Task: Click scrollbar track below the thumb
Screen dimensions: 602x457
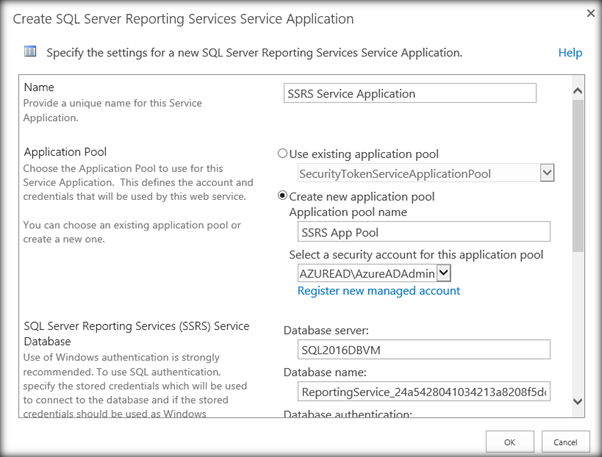Action: point(577,320)
